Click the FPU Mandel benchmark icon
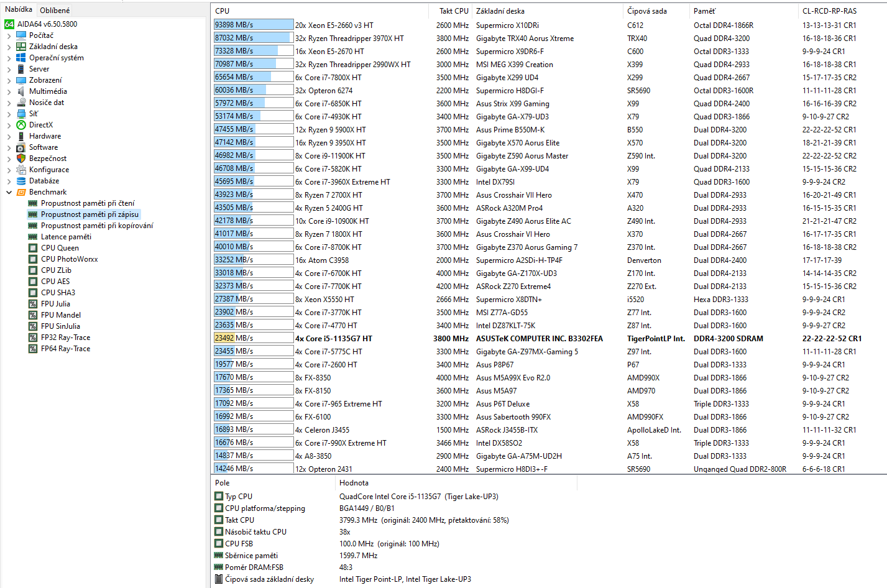 tap(33, 315)
